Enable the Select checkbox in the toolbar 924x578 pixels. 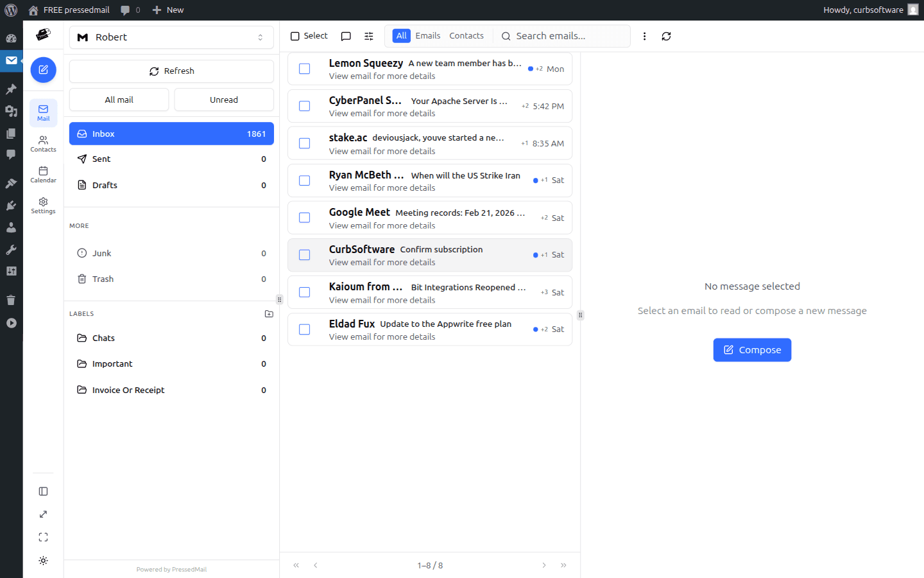[x=296, y=35]
